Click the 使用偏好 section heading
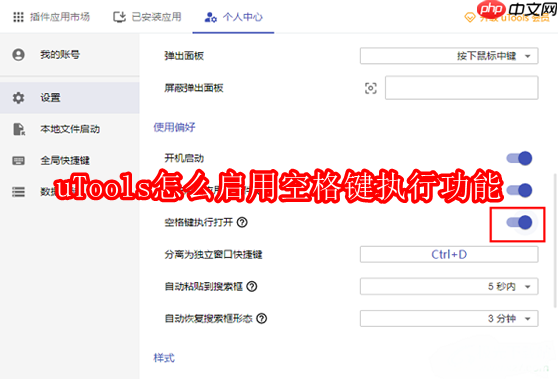The image size is (558, 379). [x=174, y=127]
